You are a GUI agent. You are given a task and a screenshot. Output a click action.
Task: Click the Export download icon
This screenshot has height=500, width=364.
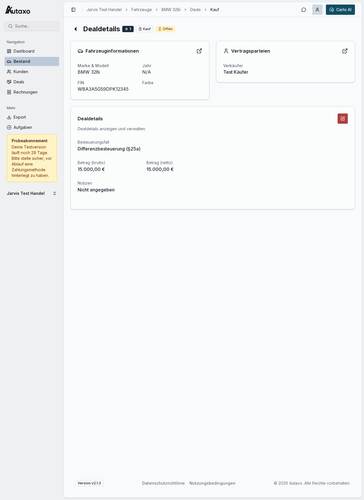[9, 117]
